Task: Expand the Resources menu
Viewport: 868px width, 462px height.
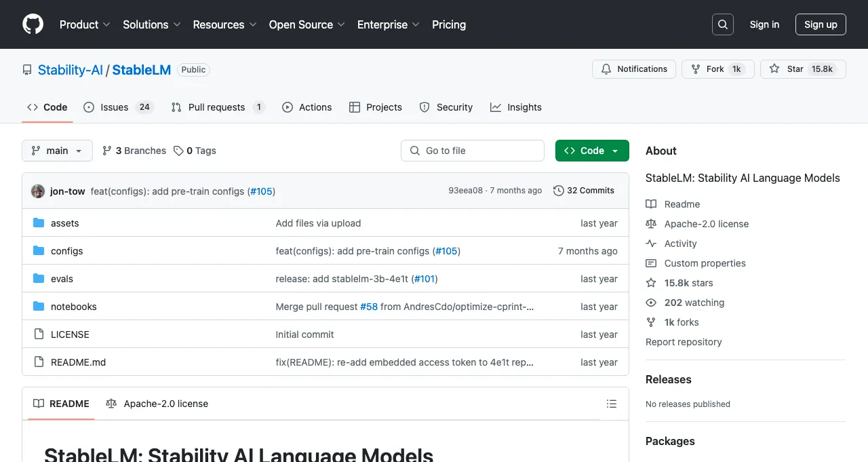Action: pyautogui.click(x=224, y=24)
